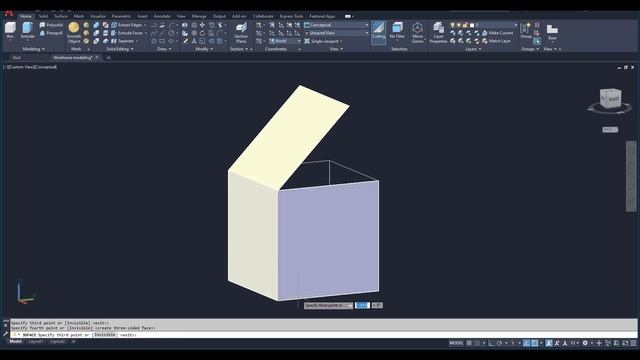Image resolution: width=640 pixels, height=360 pixels.
Task: Toggle ortho mode in status bar
Action: coord(491,343)
